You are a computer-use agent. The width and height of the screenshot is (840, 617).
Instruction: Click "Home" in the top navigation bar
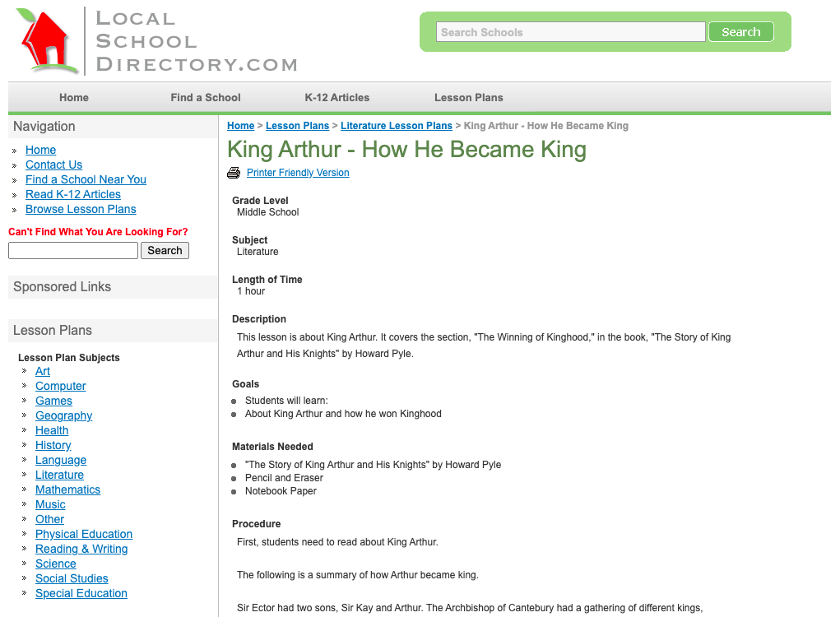[73, 97]
